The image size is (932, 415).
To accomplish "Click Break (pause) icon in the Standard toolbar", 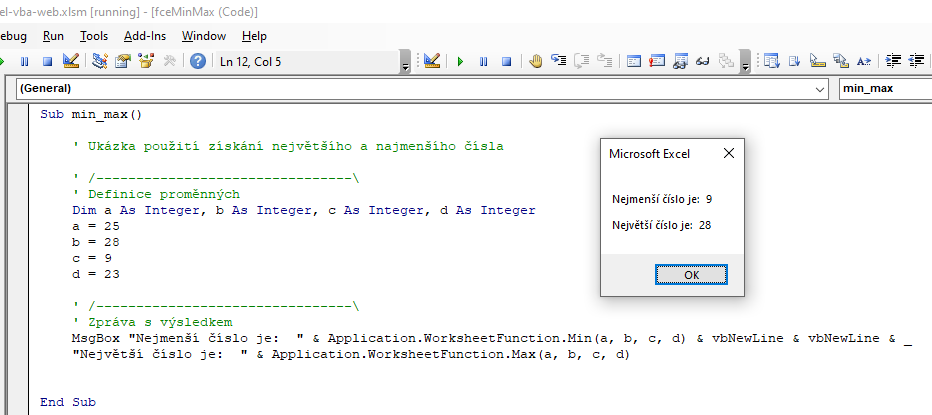I will point(24,61).
